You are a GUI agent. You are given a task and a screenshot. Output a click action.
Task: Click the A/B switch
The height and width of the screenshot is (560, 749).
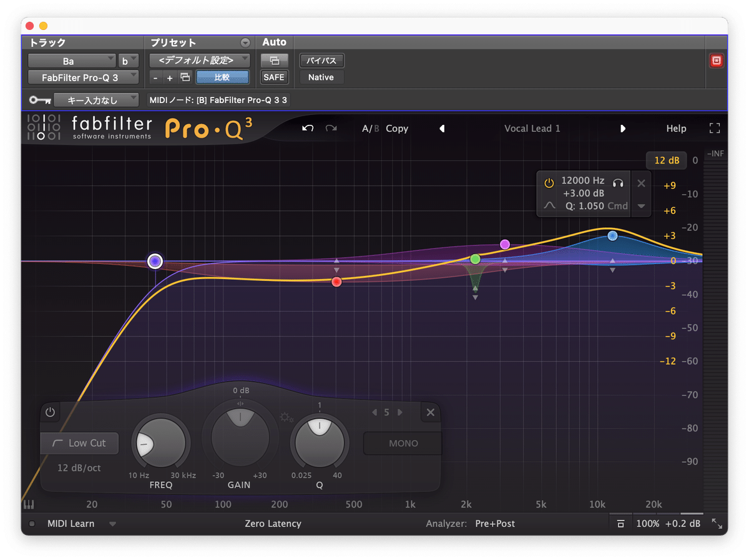pos(370,129)
